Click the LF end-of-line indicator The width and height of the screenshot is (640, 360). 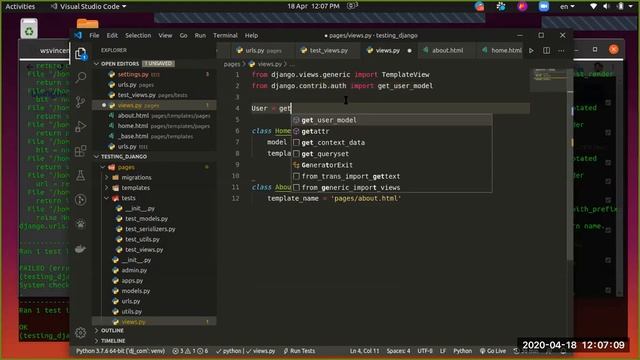tap(443, 351)
